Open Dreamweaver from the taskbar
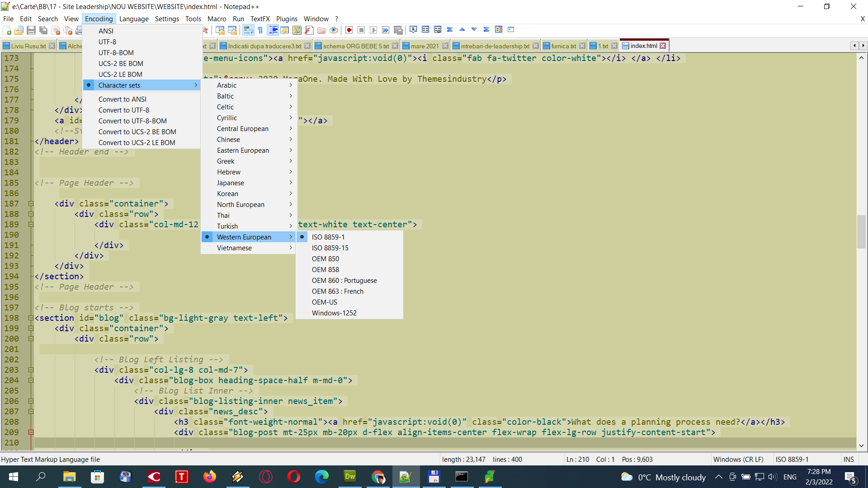Screen dimensions: 868x488 (x=350, y=477)
